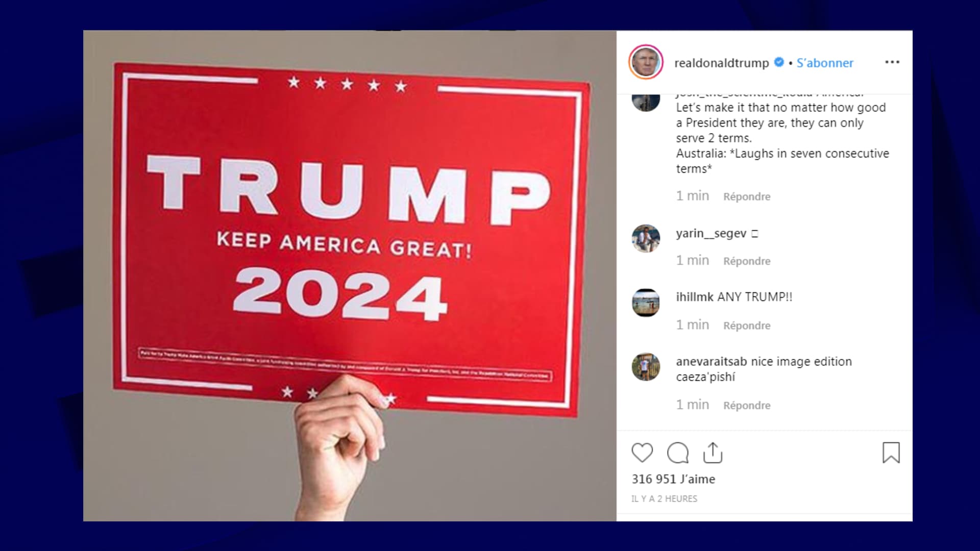Image resolution: width=980 pixels, height=551 pixels.
Task: Open the realdonaldtrump username link
Action: (x=721, y=63)
